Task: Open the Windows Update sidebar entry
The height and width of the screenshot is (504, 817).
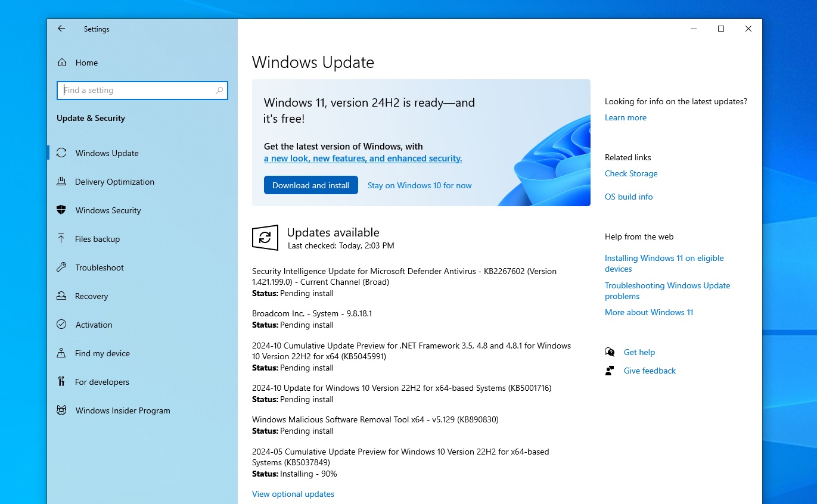Action: click(107, 153)
